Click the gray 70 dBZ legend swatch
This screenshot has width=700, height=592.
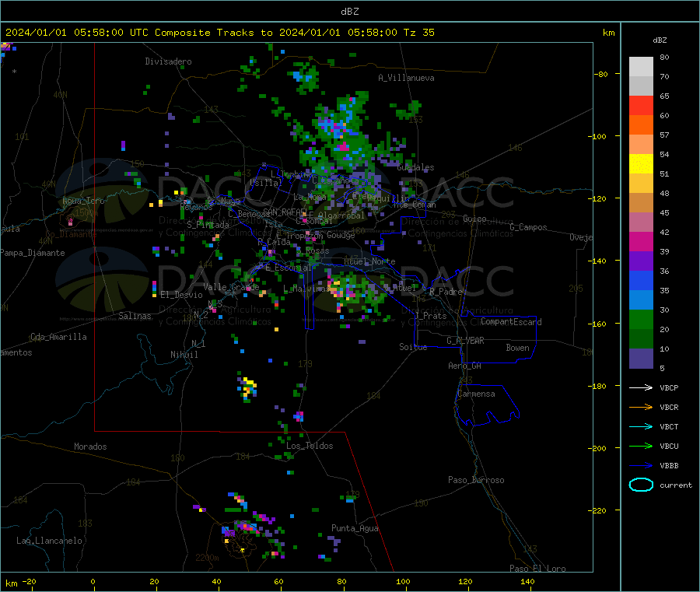[641, 86]
